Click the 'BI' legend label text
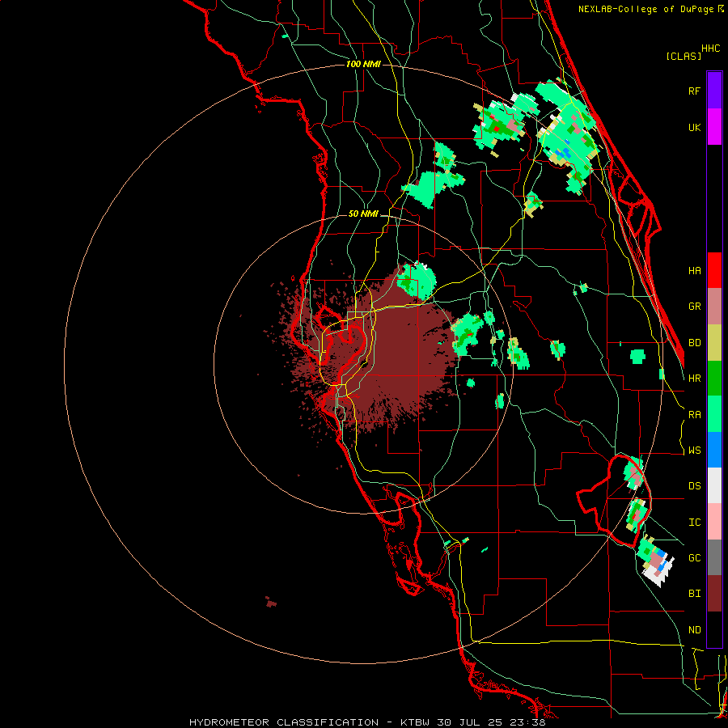728x728 pixels. (695, 594)
